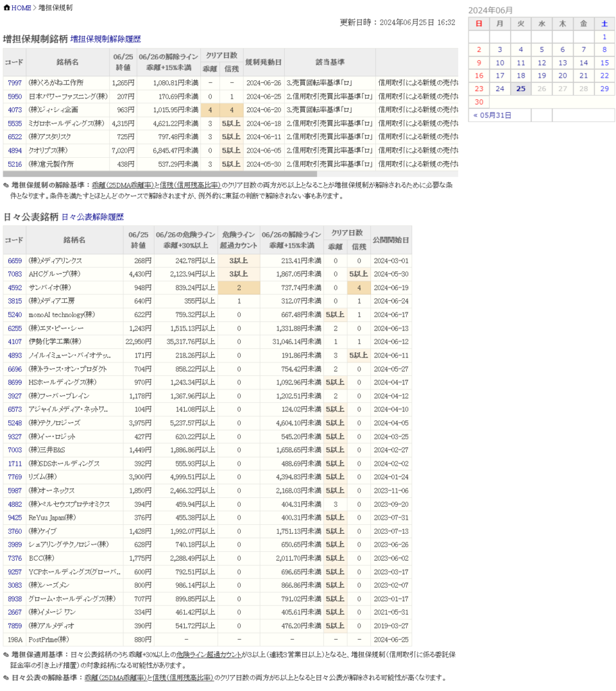The height and width of the screenshot is (691, 616).
Task: Open 乖離(25DMA乖離率) link in 日々公表の解除基準 note
Action: [x=115, y=678]
